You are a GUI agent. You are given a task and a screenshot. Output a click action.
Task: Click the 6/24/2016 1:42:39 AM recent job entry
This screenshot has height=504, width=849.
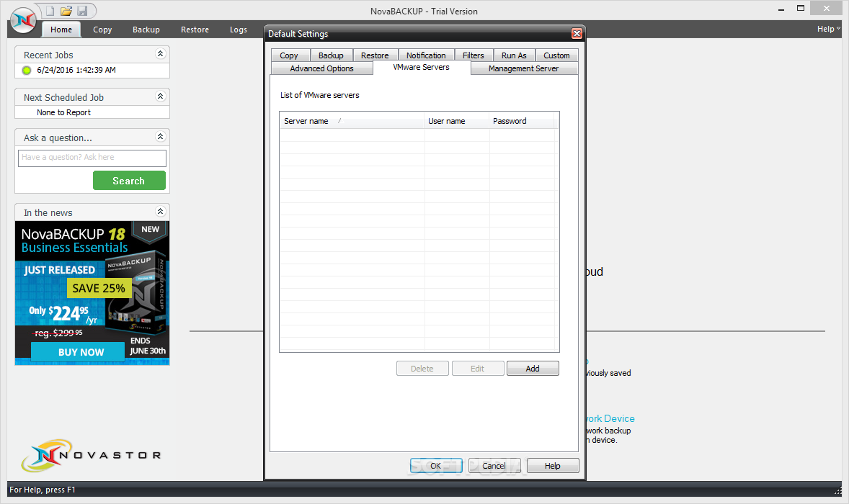[x=76, y=70]
